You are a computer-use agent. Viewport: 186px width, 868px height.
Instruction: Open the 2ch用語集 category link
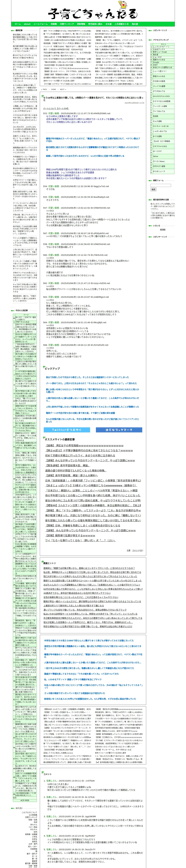tap(33, 815)
